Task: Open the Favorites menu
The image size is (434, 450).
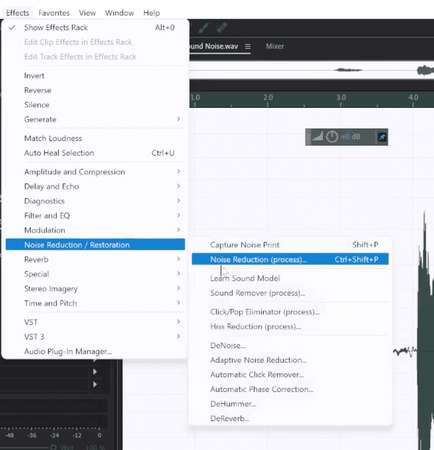Action: [x=54, y=13]
